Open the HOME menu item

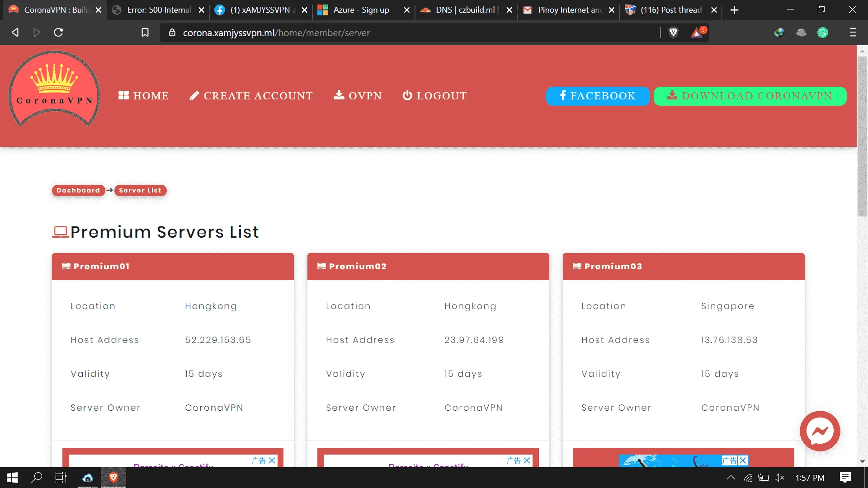click(143, 96)
